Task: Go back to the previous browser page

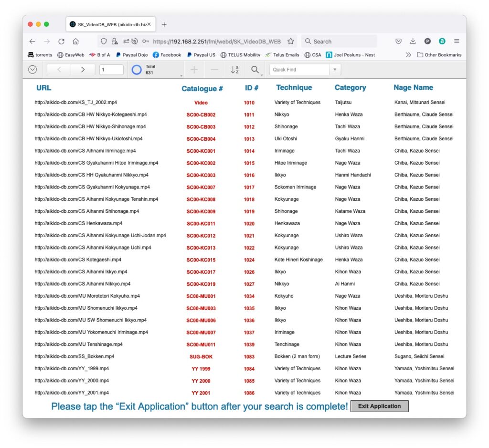Action: (32, 42)
